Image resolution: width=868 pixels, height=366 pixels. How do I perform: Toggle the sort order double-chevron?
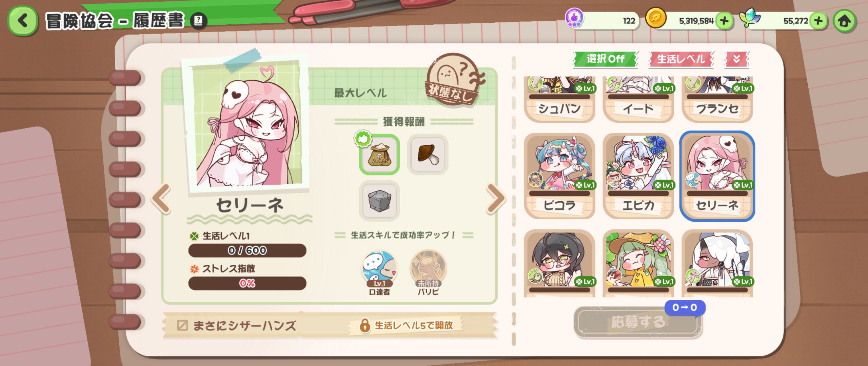click(736, 59)
